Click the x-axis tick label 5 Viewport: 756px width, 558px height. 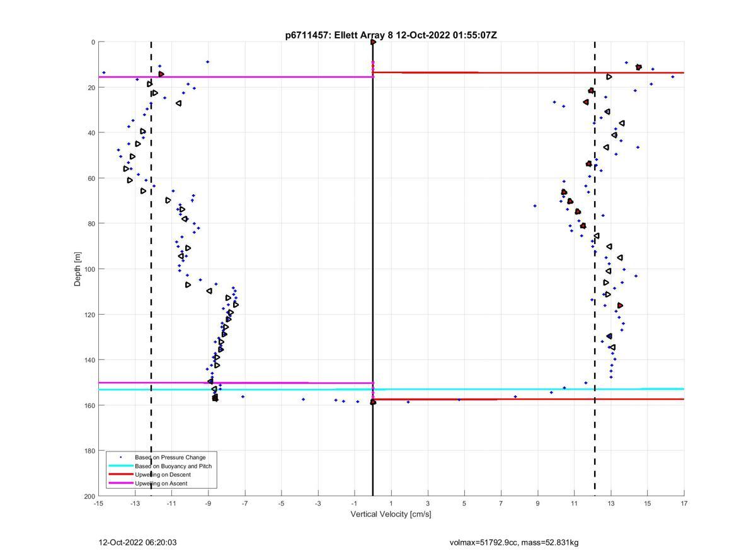coord(464,503)
